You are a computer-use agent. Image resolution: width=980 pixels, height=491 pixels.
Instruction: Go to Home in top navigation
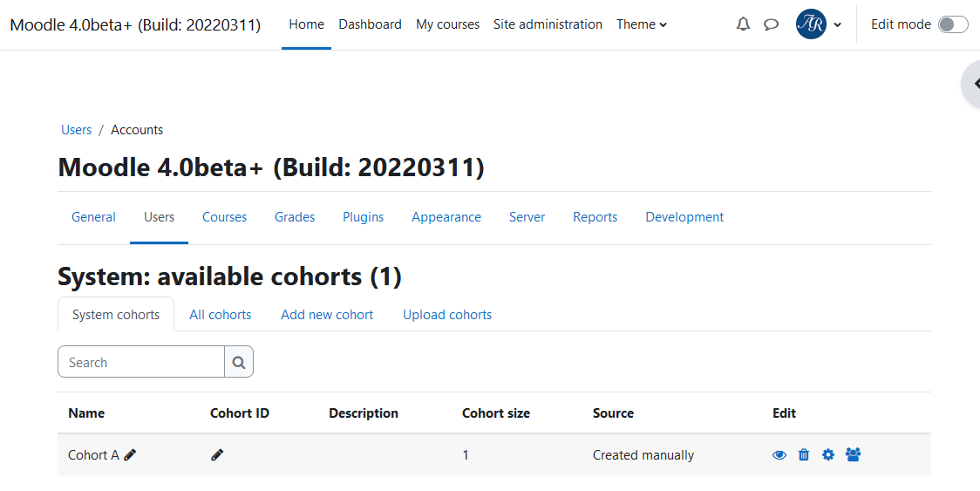[306, 24]
